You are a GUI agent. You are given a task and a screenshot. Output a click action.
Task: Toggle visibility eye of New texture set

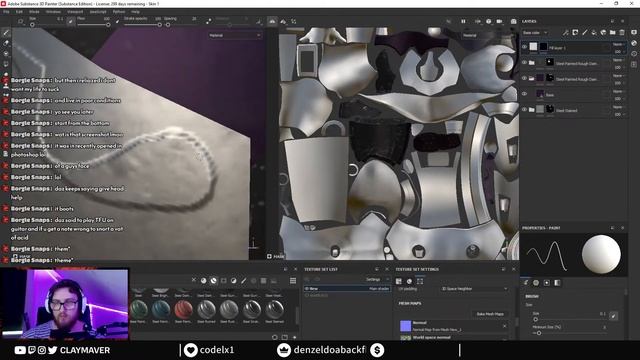click(307, 289)
